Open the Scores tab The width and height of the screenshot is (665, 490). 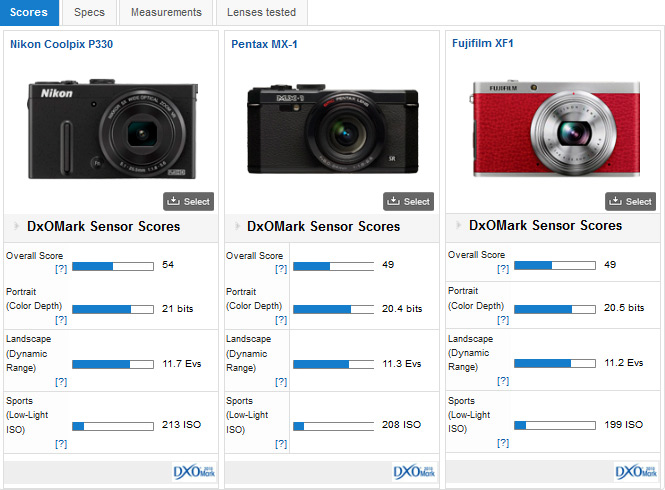[29, 12]
